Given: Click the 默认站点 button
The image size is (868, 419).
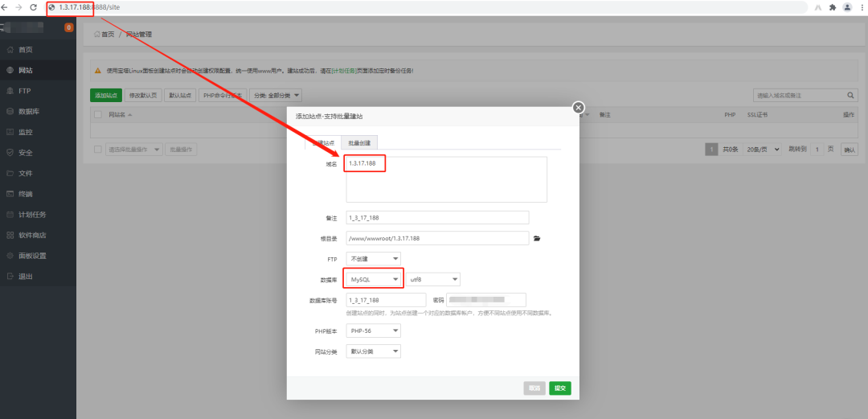Looking at the screenshot, I should pyautogui.click(x=180, y=96).
